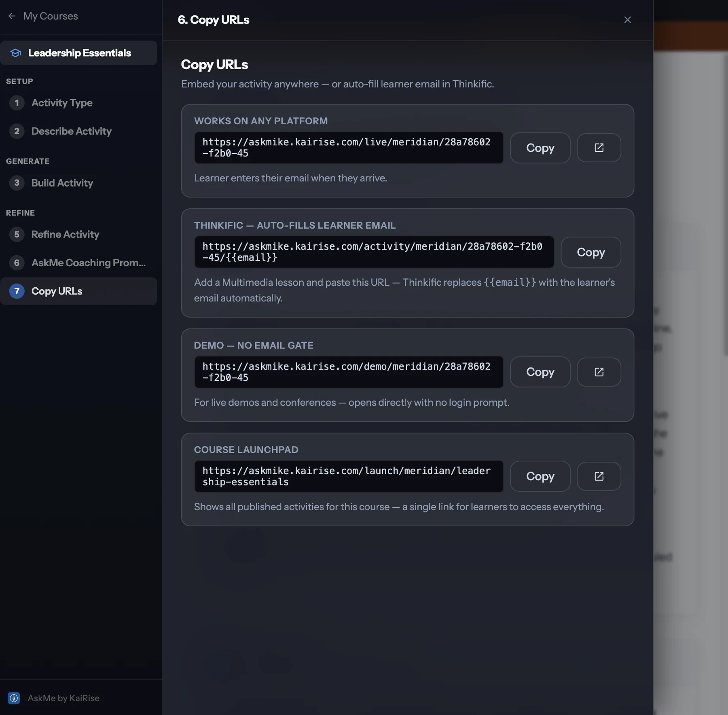The height and width of the screenshot is (715, 728).
Task: Click the blue step 7 badge
Action: click(17, 291)
